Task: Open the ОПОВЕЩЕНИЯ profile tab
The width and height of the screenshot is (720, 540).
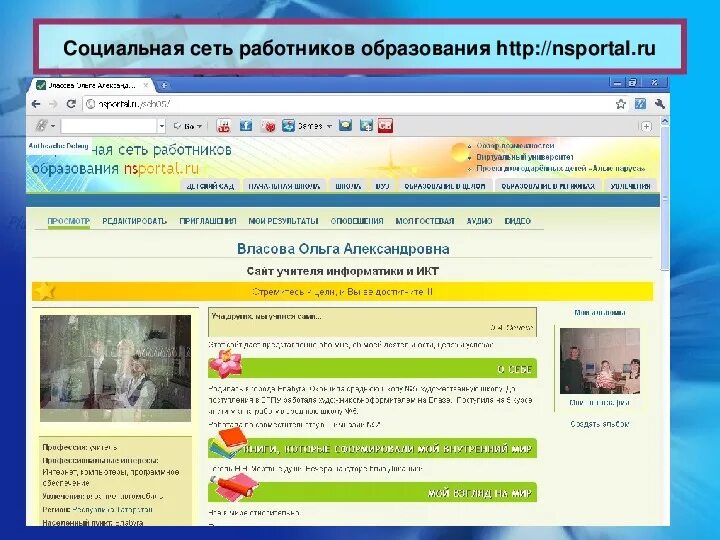Action: 357,221
